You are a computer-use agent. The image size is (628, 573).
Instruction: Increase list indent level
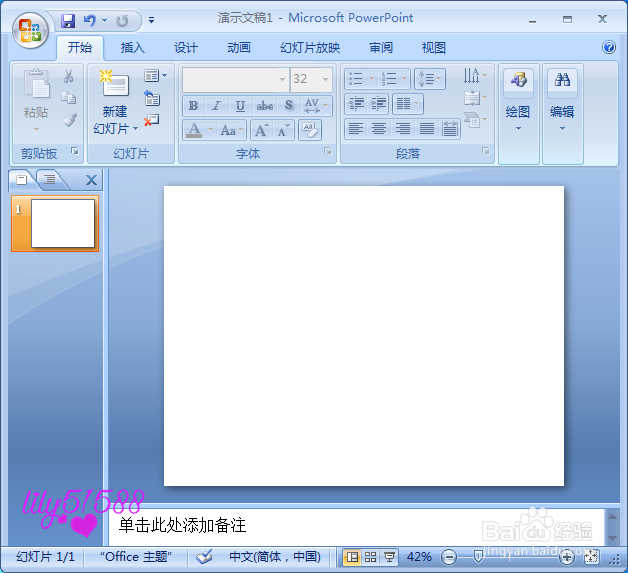point(378,104)
